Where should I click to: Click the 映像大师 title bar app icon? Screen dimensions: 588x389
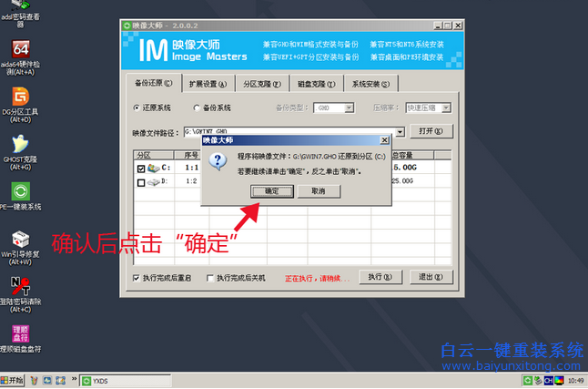[127, 26]
